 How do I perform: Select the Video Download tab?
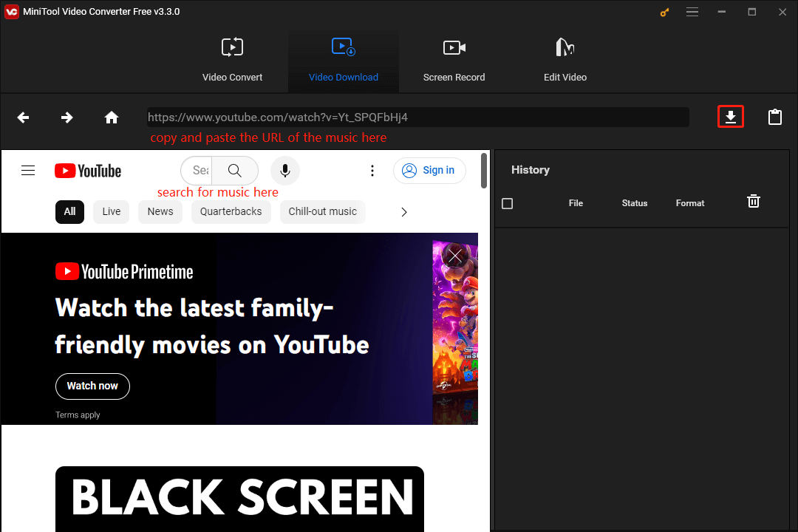pyautogui.click(x=344, y=61)
